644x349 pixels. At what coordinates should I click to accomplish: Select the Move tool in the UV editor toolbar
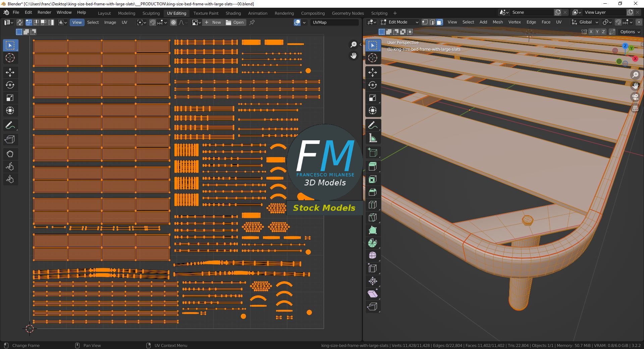10,72
